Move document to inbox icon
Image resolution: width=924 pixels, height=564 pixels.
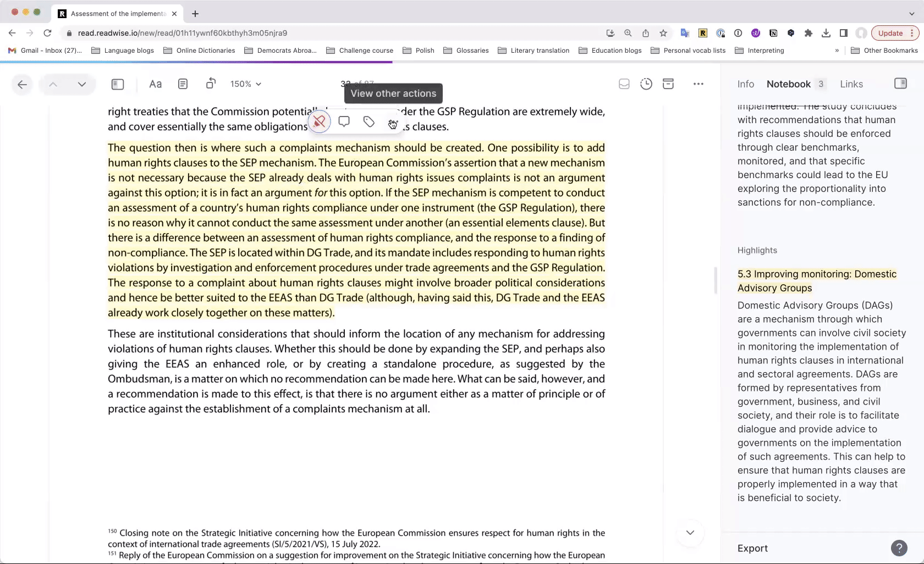pyautogui.click(x=624, y=84)
